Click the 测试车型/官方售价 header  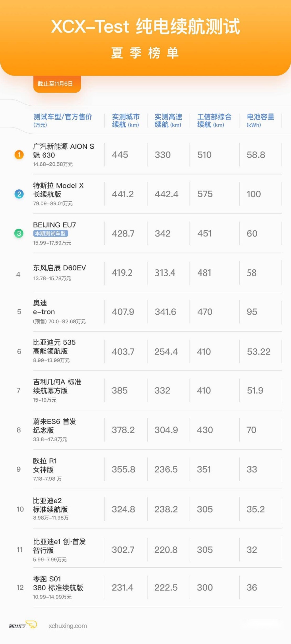tap(63, 121)
